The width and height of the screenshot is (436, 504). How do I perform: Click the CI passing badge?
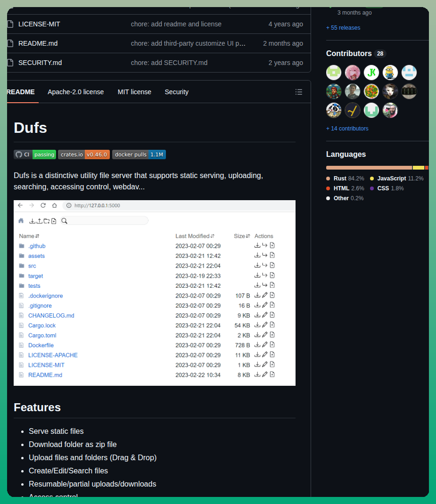point(35,154)
